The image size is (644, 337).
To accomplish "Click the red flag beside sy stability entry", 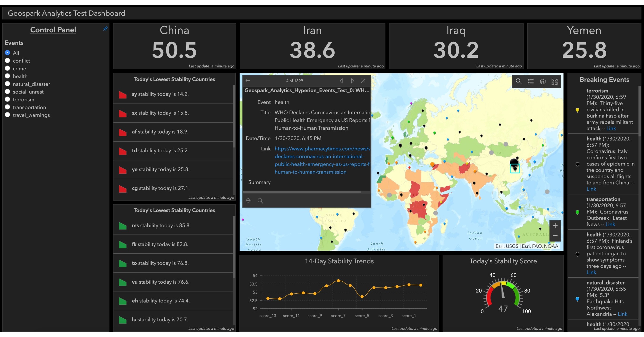I will pyautogui.click(x=122, y=95).
